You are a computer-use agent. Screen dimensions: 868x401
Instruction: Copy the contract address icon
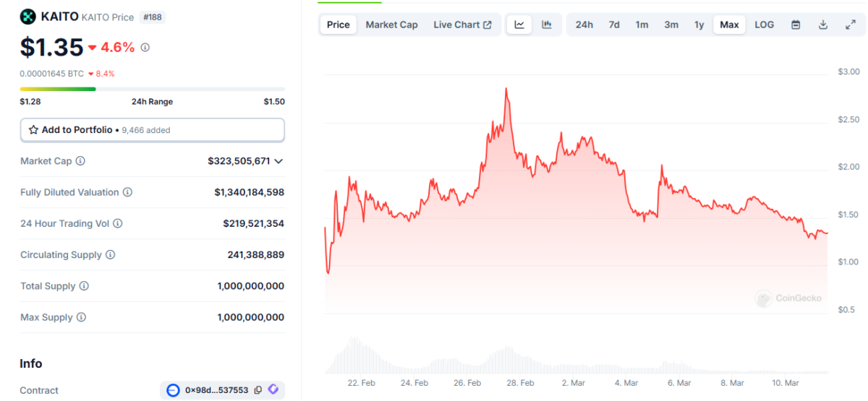[x=258, y=390]
